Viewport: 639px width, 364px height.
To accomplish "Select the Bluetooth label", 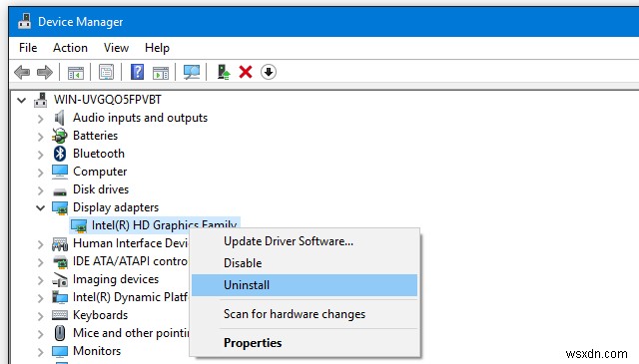I will (99, 154).
